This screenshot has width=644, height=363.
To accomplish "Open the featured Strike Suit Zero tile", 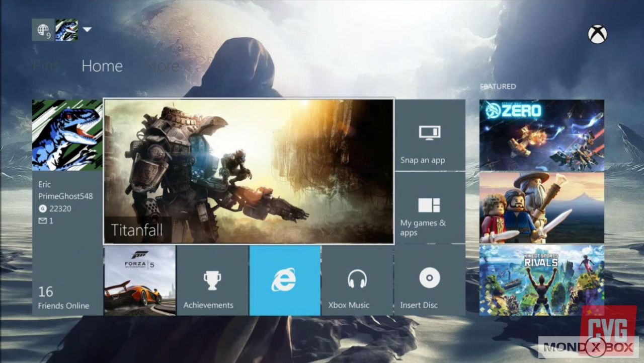I will (541, 135).
